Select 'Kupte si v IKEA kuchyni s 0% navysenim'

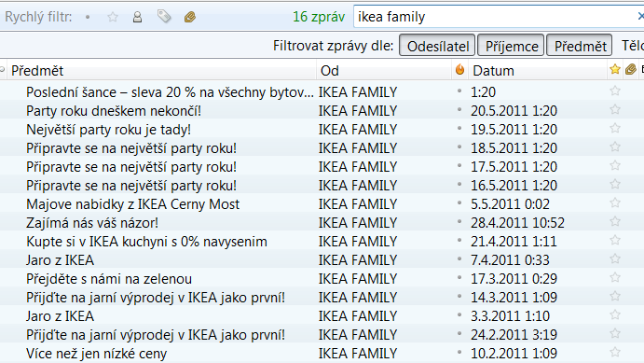click(x=146, y=242)
